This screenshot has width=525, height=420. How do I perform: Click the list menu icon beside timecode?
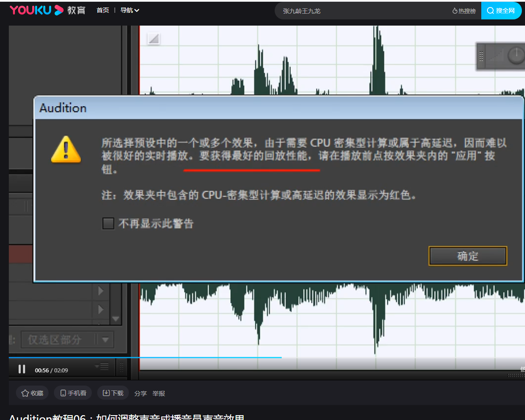click(x=102, y=367)
